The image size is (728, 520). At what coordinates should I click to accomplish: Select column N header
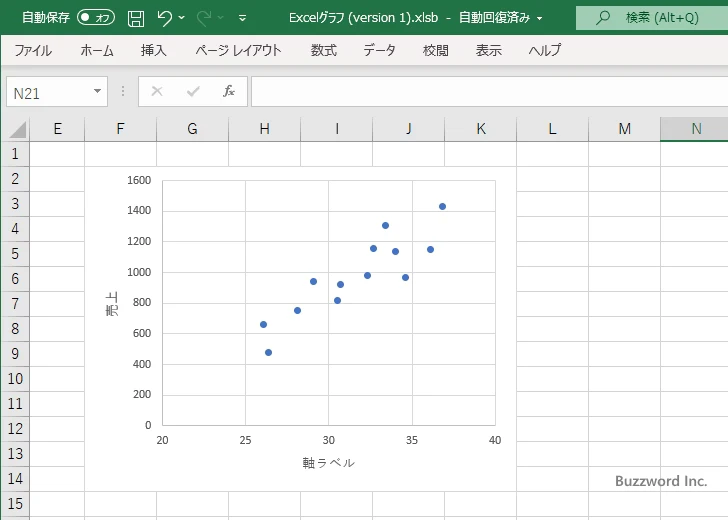pyautogui.click(x=695, y=129)
